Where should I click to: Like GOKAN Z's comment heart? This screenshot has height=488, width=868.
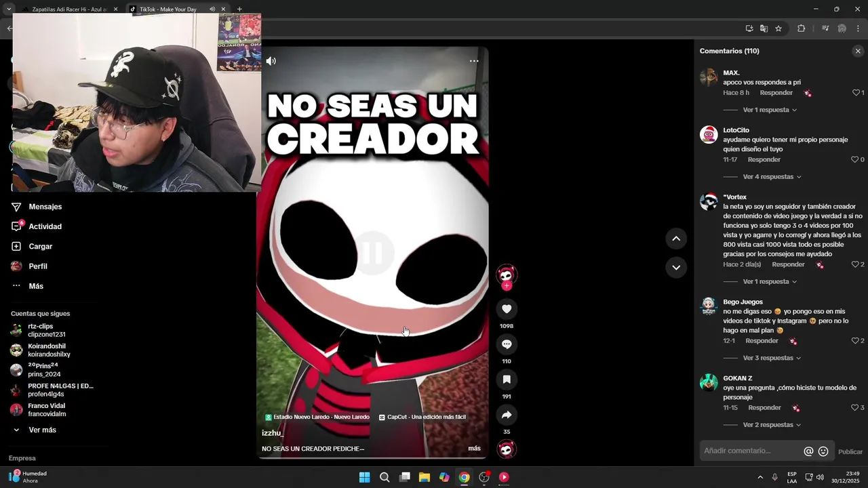tap(855, 408)
